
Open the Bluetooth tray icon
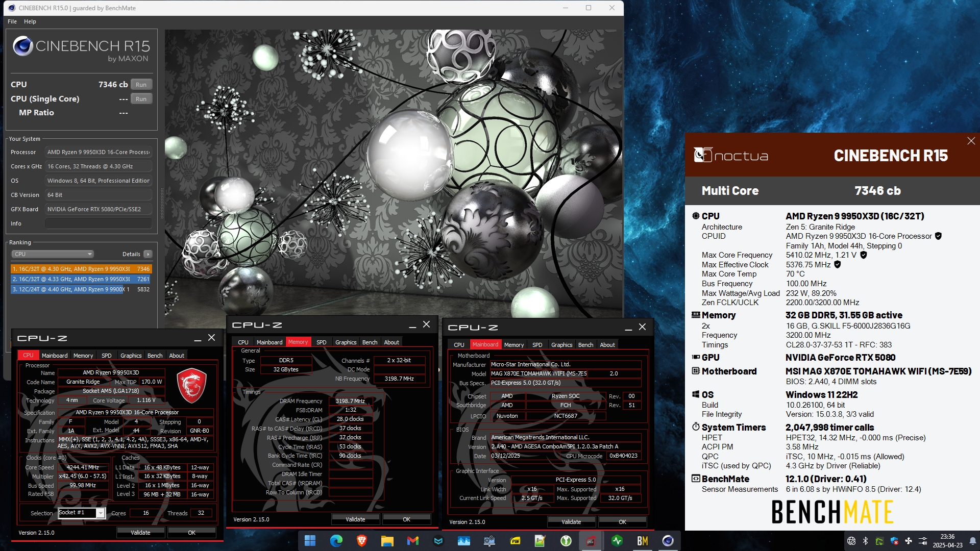[865, 541]
